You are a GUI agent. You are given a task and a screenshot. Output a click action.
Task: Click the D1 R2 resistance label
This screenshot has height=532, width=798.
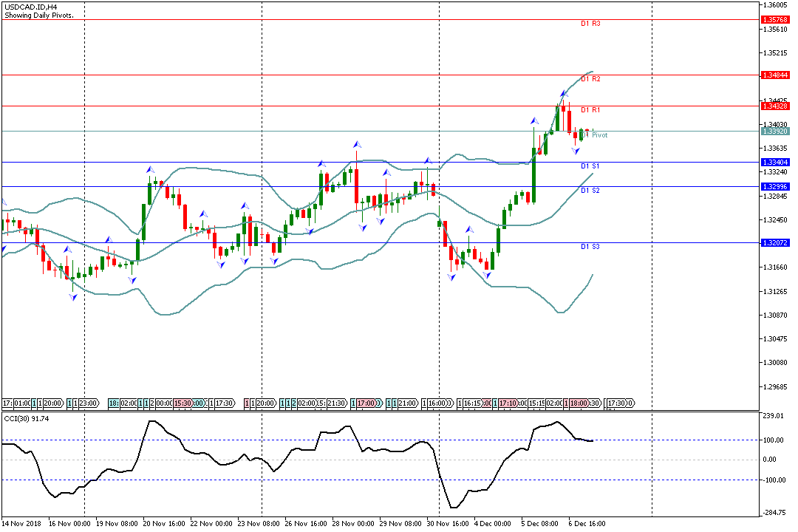[x=590, y=79]
